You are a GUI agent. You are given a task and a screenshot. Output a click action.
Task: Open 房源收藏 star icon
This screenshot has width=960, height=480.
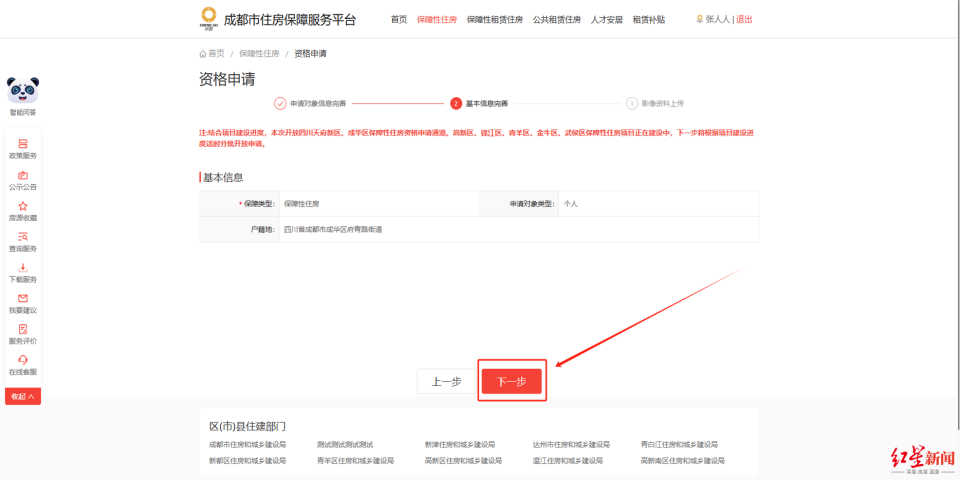coord(23,206)
